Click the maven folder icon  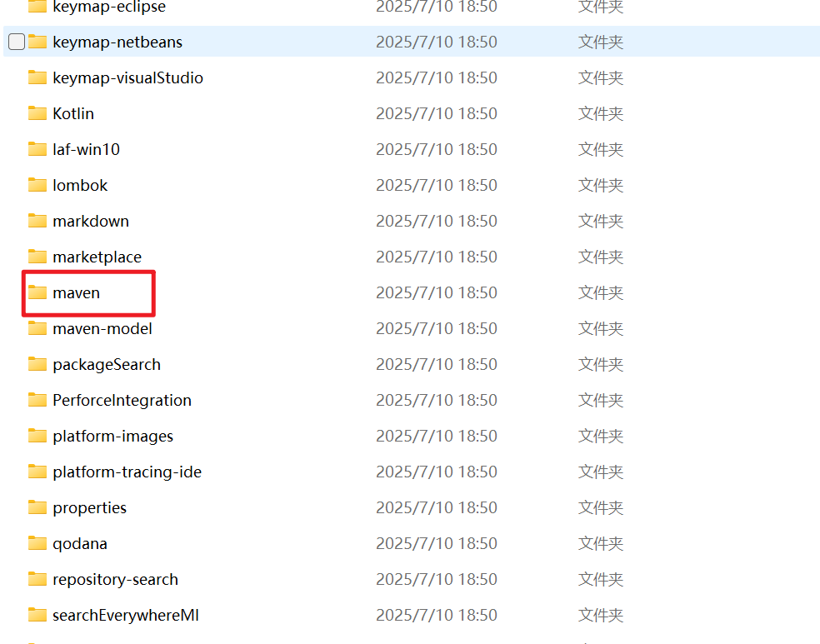(37, 292)
